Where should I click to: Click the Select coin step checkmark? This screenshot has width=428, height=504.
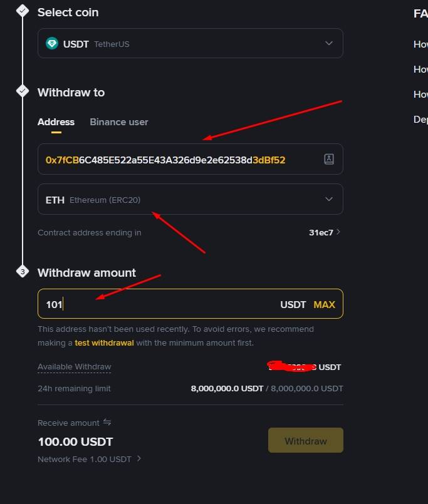(23, 11)
